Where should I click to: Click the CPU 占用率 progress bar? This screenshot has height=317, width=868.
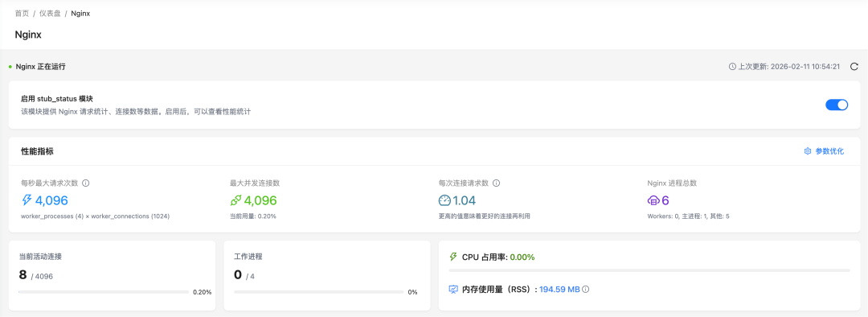(x=649, y=270)
